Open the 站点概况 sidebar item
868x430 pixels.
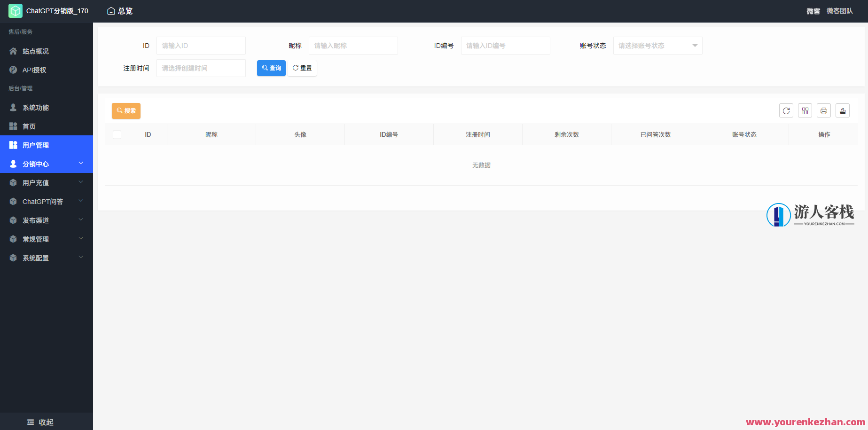36,51
